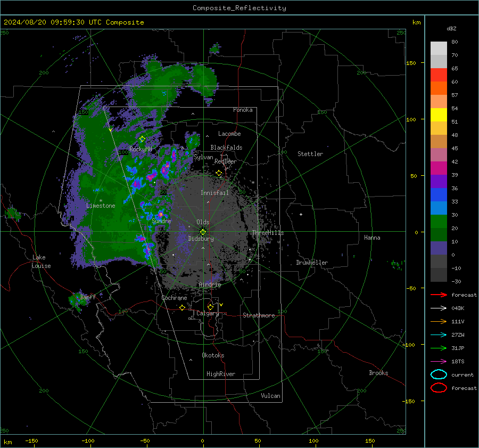The image size is (479, 448).
Task: Click the Limestone label
Action: click(101, 206)
